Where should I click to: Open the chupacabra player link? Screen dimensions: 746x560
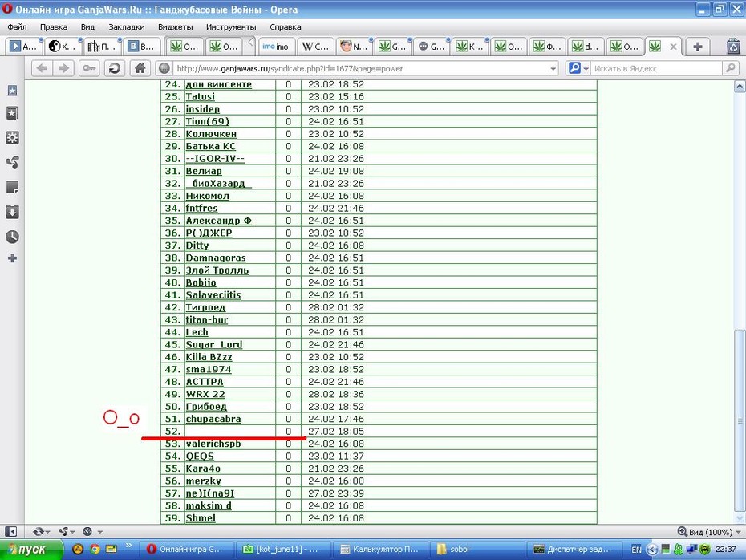(213, 419)
